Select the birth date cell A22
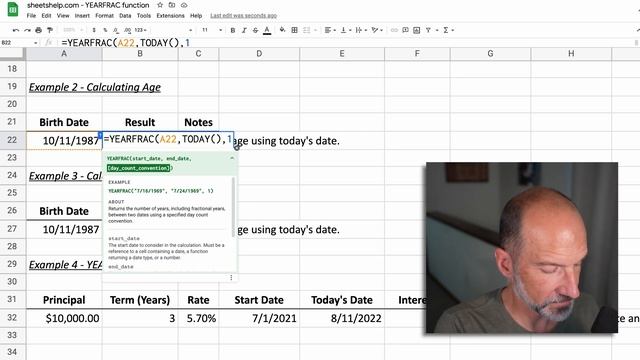Viewport: 640px width, 360px height. tap(64, 140)
